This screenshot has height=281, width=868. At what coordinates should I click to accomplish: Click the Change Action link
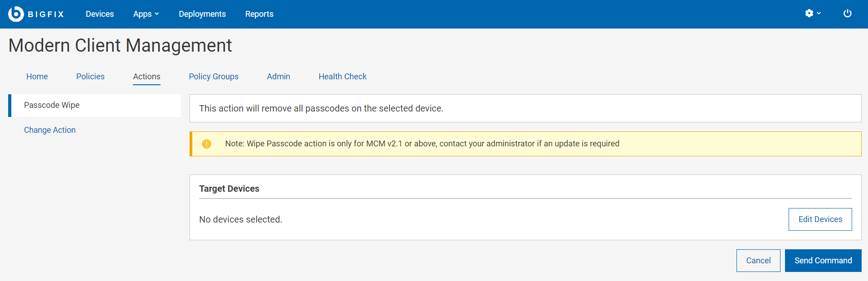[50, 130]
